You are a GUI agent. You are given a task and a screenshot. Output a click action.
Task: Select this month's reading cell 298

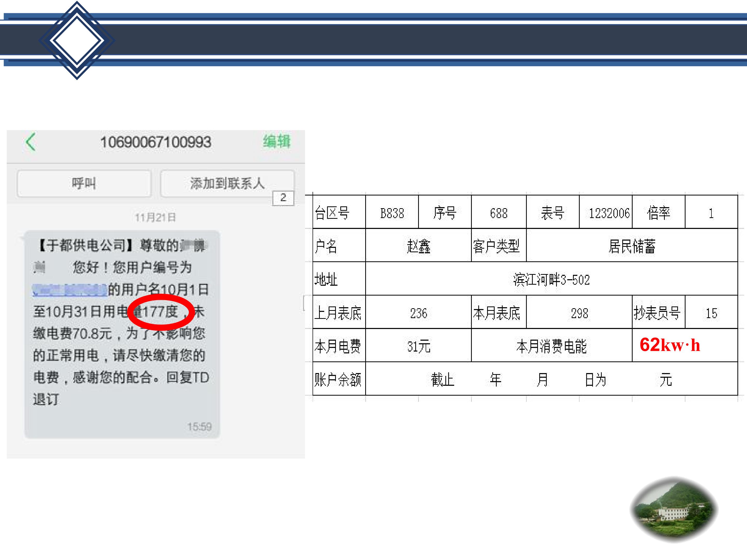tap(579, 312)
